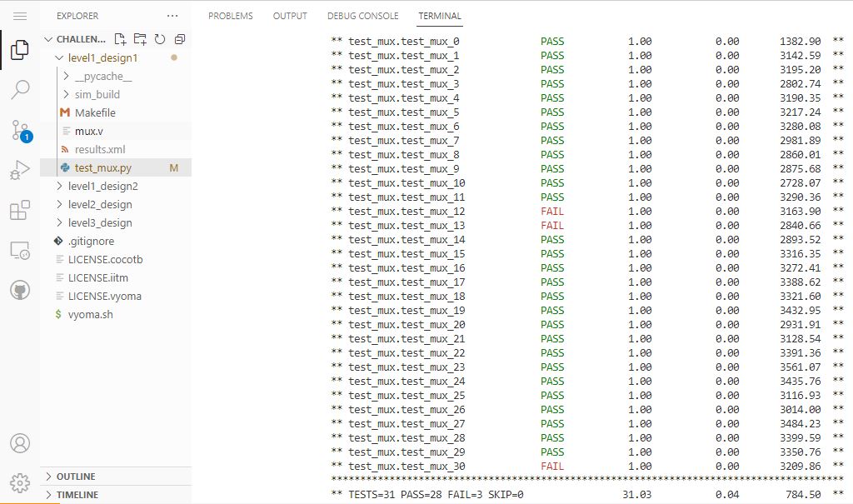This screenshot has width=853, height=504.
Task: Switch to the DEBUG CONSOLE tab
Action: point(362,15)
